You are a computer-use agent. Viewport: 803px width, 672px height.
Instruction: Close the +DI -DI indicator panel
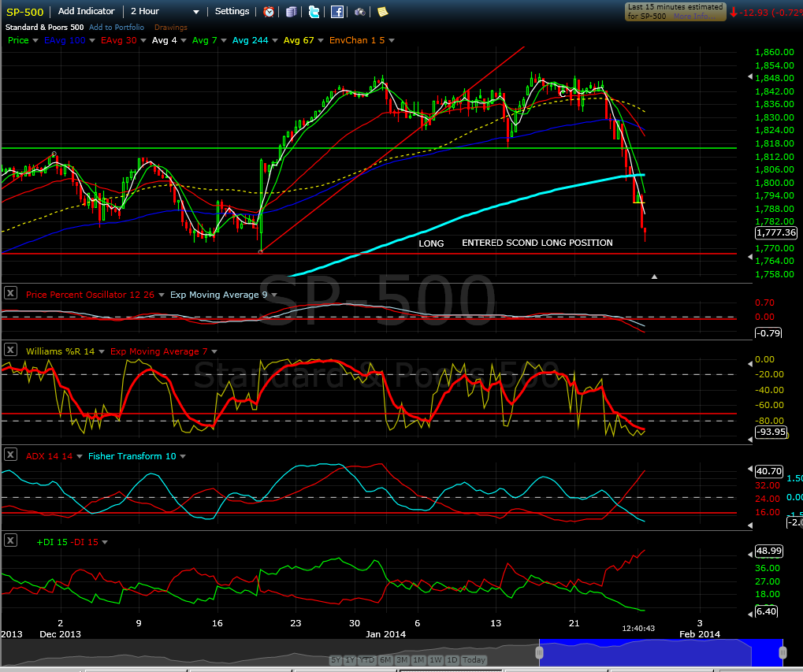pos(10,540)
